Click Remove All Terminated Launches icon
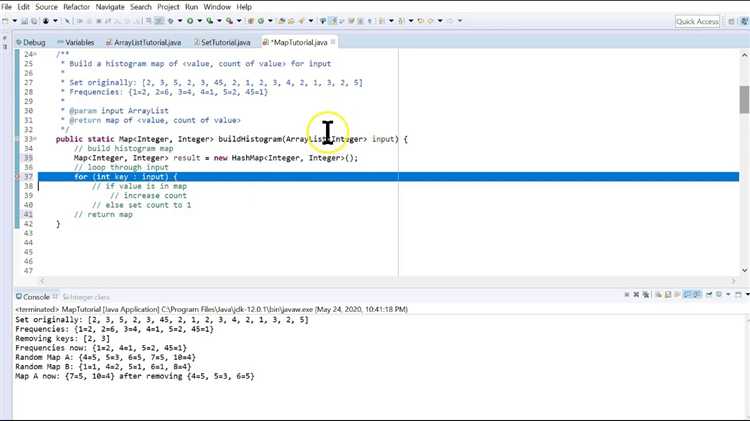 pos(646,294)
